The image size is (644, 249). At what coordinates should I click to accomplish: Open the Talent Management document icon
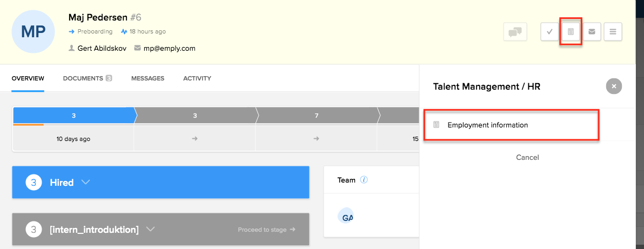click(570, 32)
